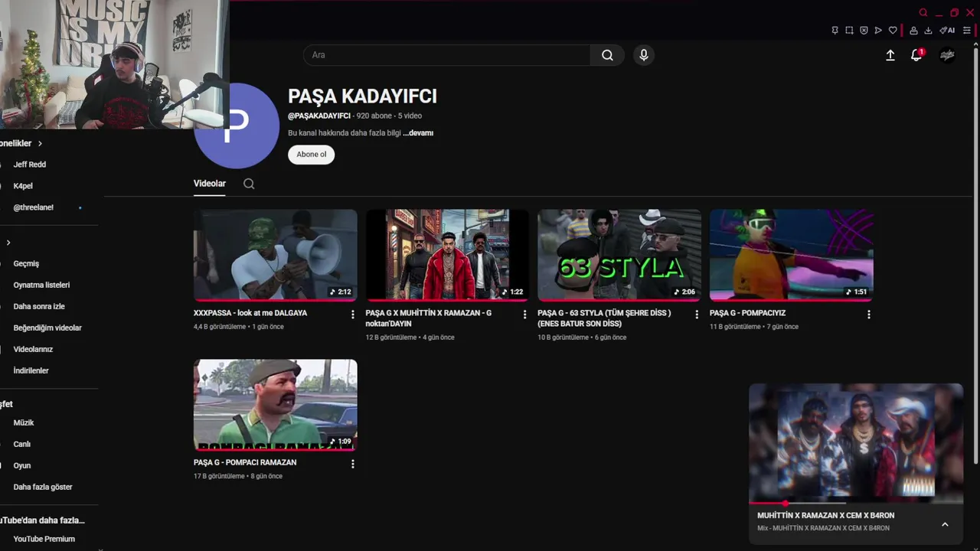Image resolution: width=980 pixels, height=551 pixels.
Task: Click the Ara search input field
Action: pyautogui.click(x=447, y=55)
